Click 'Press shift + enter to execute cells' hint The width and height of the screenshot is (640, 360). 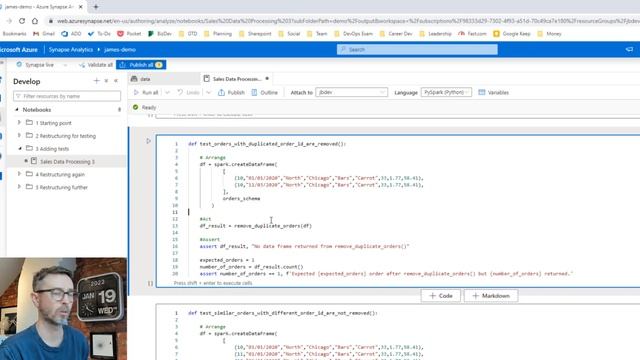(x=213, y=283)
